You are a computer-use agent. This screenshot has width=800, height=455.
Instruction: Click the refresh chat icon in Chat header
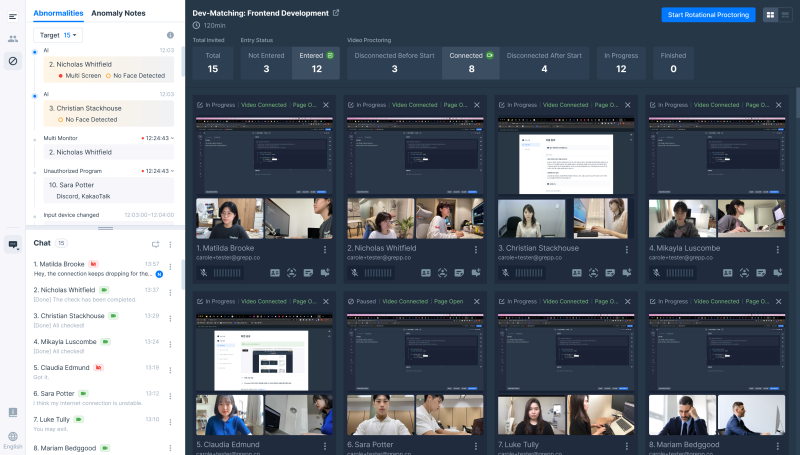click(155, 243)
